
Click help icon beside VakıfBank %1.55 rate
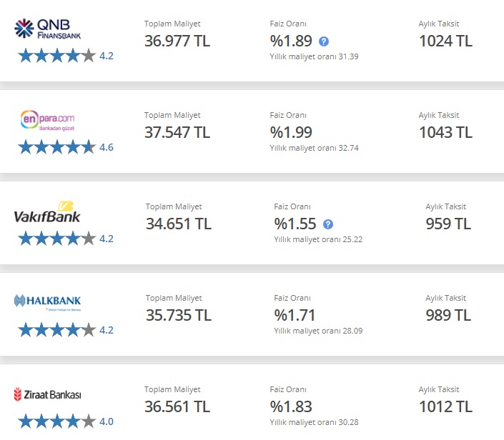[328, 224]
